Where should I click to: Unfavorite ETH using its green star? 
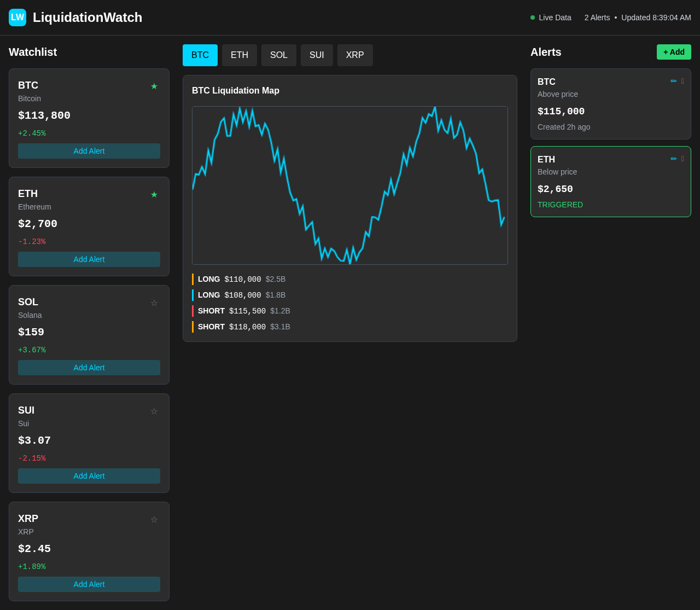[x=154, y=194]
